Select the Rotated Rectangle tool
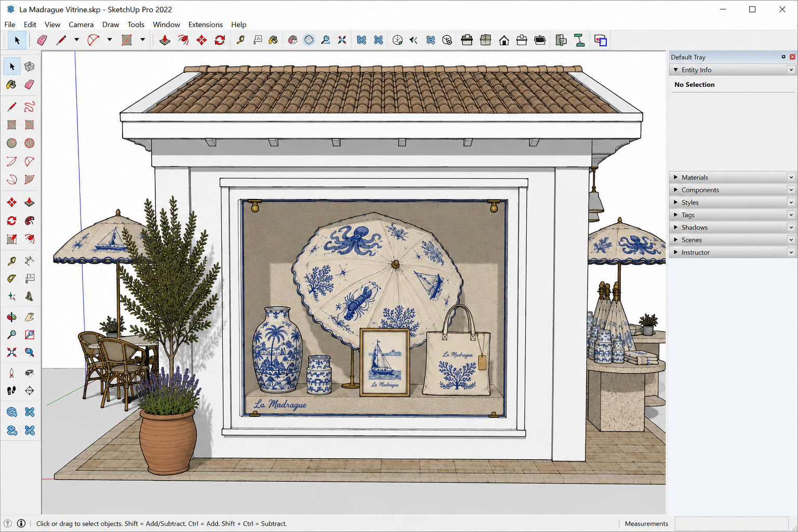Viewport: 798px width, 532px height. (x=30, y=125)
